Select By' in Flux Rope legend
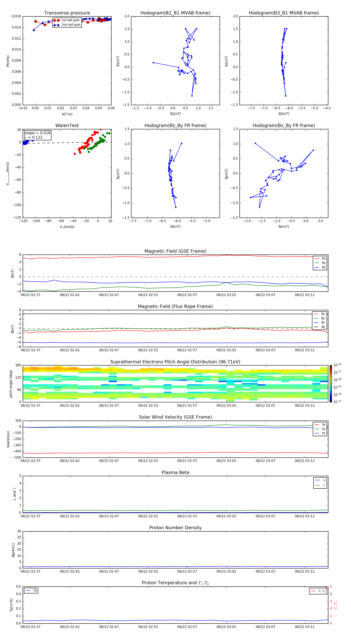The image size is (351, 644). (320, 318)
